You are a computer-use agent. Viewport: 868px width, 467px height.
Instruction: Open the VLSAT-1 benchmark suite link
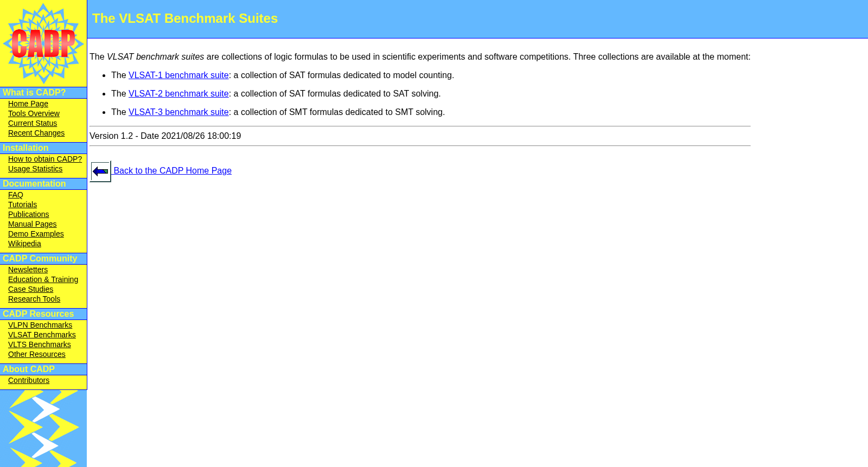pos(178,75)
